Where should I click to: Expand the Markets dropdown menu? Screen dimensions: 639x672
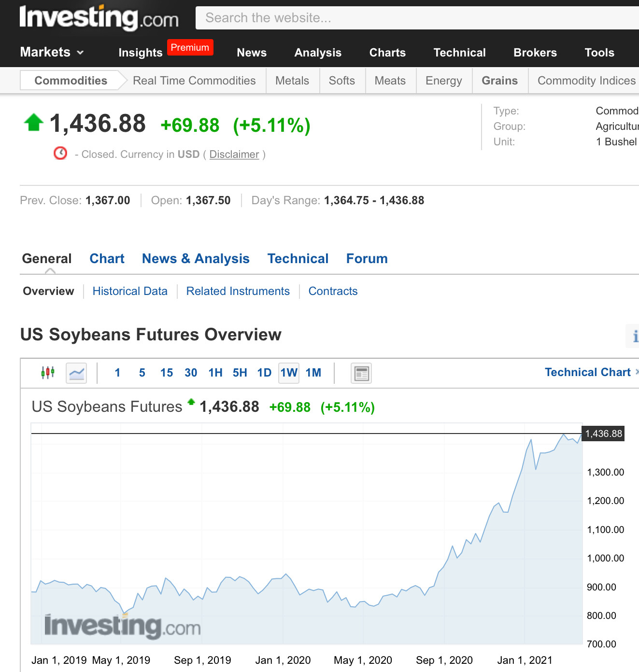tap(52, 52)
